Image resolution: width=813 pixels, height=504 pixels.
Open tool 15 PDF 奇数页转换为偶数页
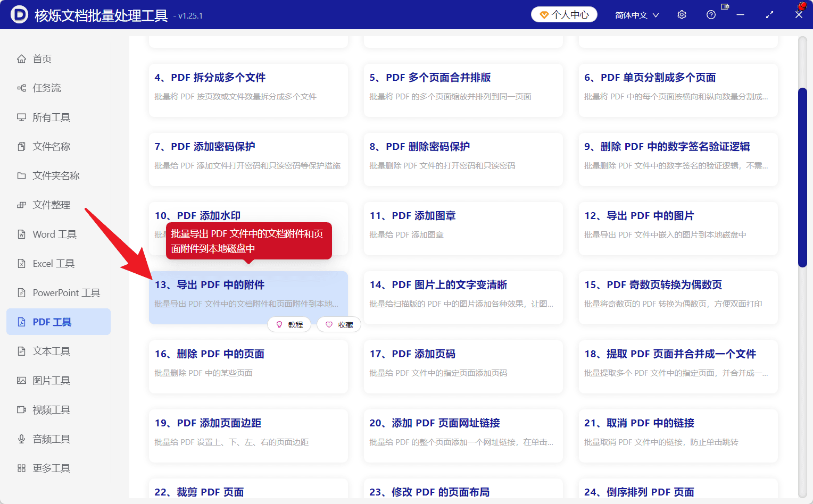click(x=678, y=298)
